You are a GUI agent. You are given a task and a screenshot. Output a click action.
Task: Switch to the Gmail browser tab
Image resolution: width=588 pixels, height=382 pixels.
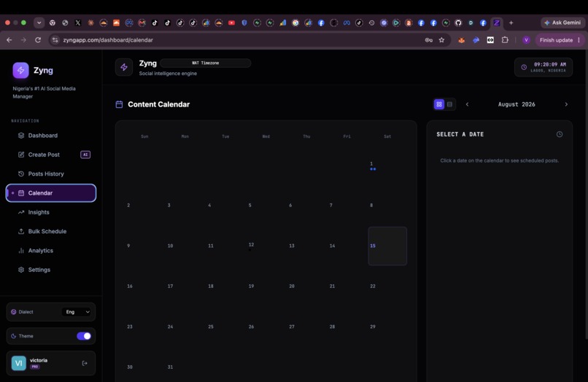(x=142, y=23)
